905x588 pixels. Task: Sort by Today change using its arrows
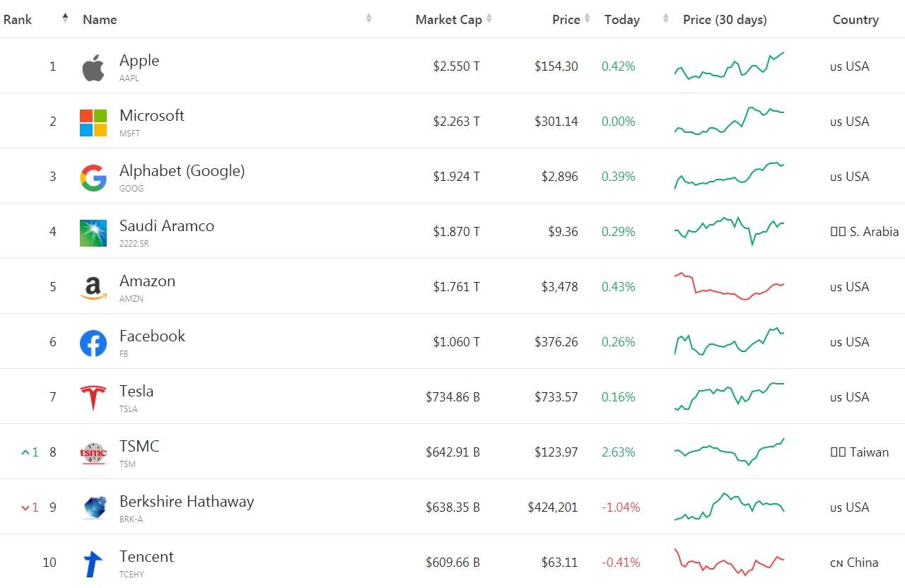(665, 18)
